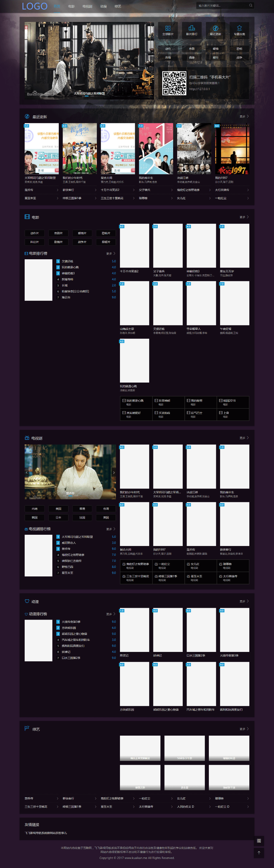Screen dimensions: 274x868
Task: Expand 更多 in 综艺 section
Action: (x=244, y=729)
